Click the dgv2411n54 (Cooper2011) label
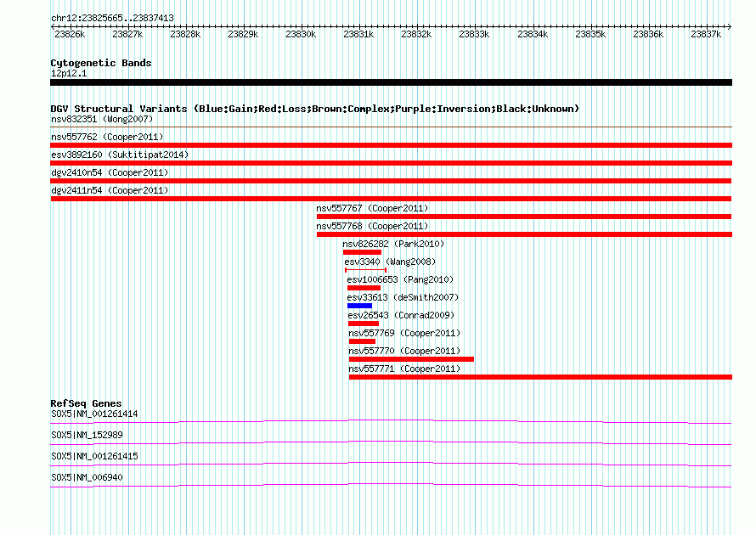This screenshot has width=756, height=535. click(x=110, y=190)
